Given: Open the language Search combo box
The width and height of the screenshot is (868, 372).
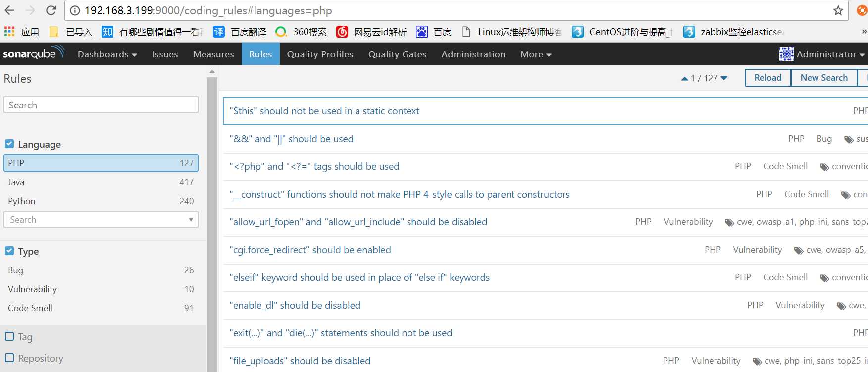Looking at the screenshot, I should point(101,219).
